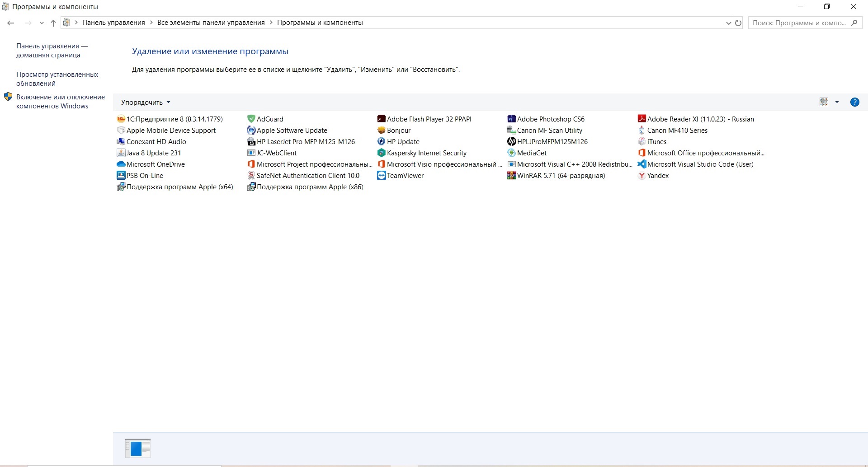This screenshot has width=868, height=467.
Task: Select the WinRAR 5.71 icon
Action: pos(511,176)
